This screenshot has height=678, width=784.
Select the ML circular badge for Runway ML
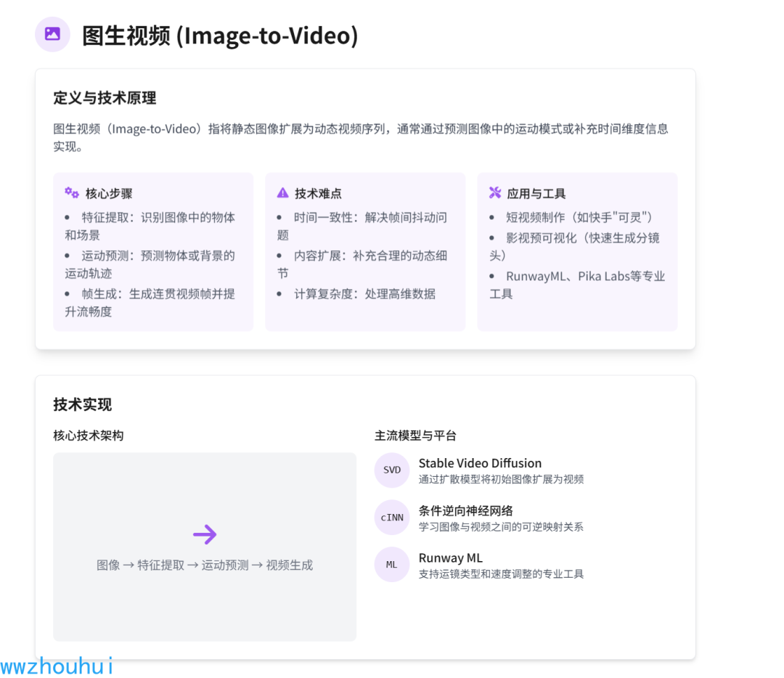[x=391, y=564]
